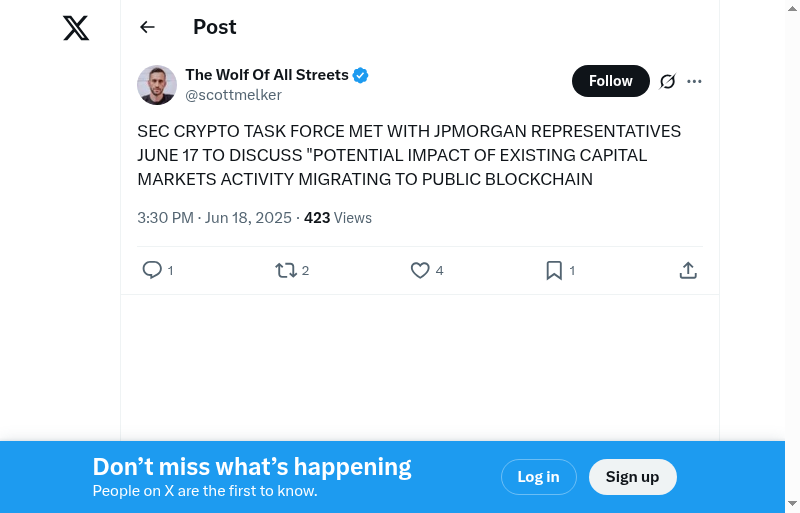This screenshot has height=513, width=800.
Task: Click the X logo icon
Action: click(x=76, y=28)
